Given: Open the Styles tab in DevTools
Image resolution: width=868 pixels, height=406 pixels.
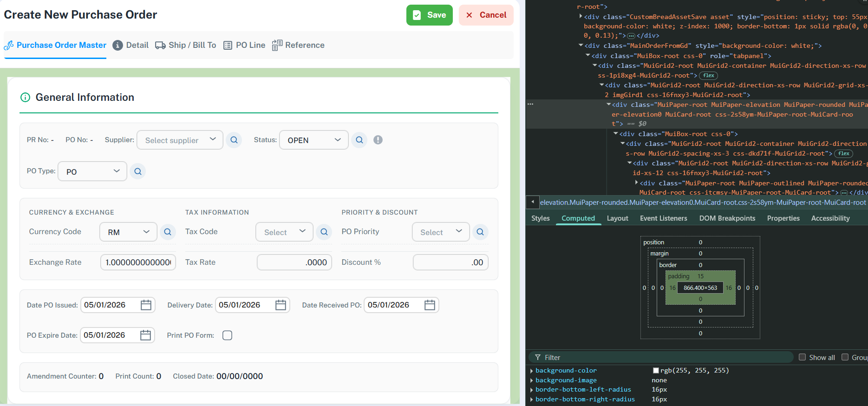Looking at the screenshot, I should [x=540, y=218].
